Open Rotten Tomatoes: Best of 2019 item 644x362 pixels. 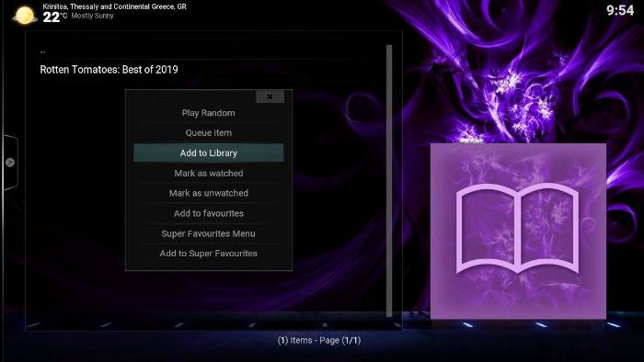point(109,70)
